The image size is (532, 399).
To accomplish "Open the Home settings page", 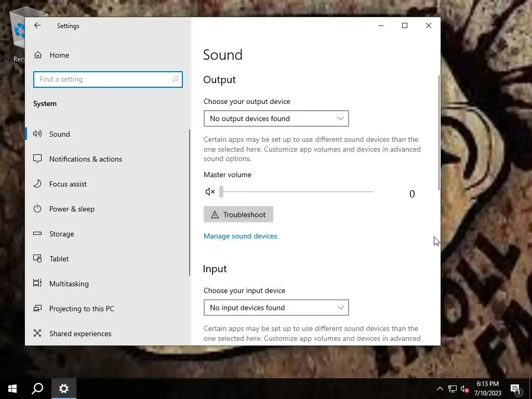I will pyautogui.click(x=108, y=55).
